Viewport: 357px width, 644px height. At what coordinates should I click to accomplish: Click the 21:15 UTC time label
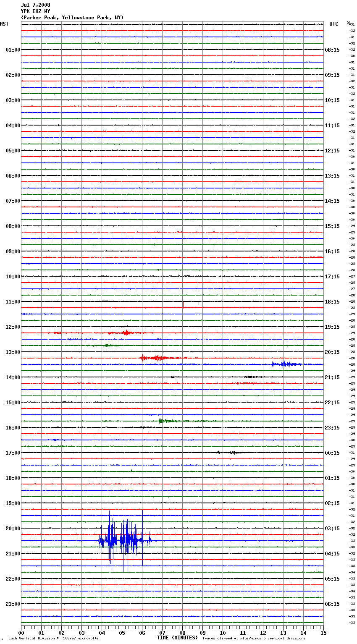332,377
